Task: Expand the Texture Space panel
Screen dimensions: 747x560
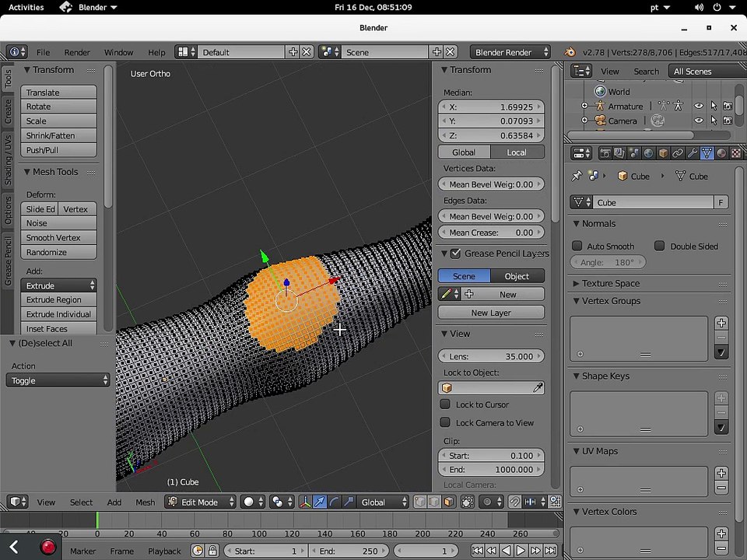Action: coord(576,283)
